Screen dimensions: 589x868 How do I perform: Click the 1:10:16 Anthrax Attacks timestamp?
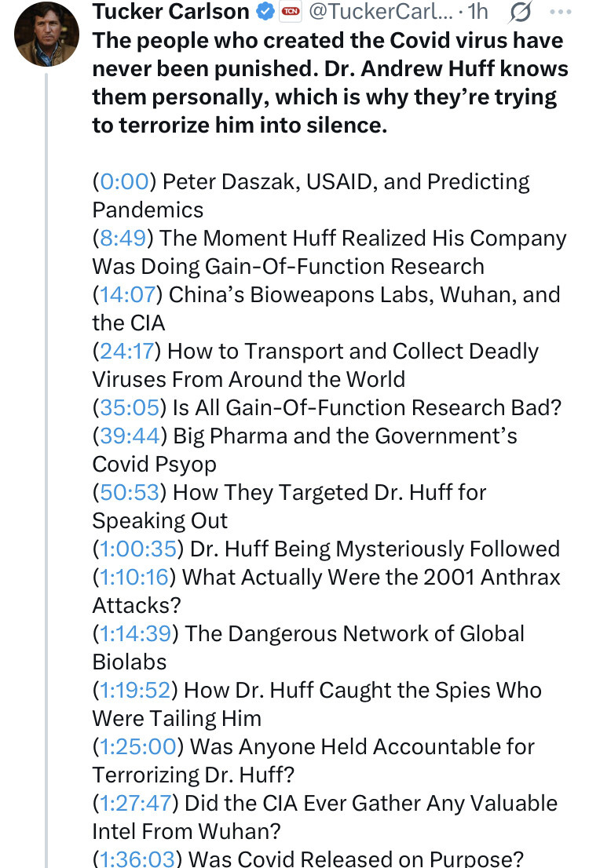coord(136,577)
